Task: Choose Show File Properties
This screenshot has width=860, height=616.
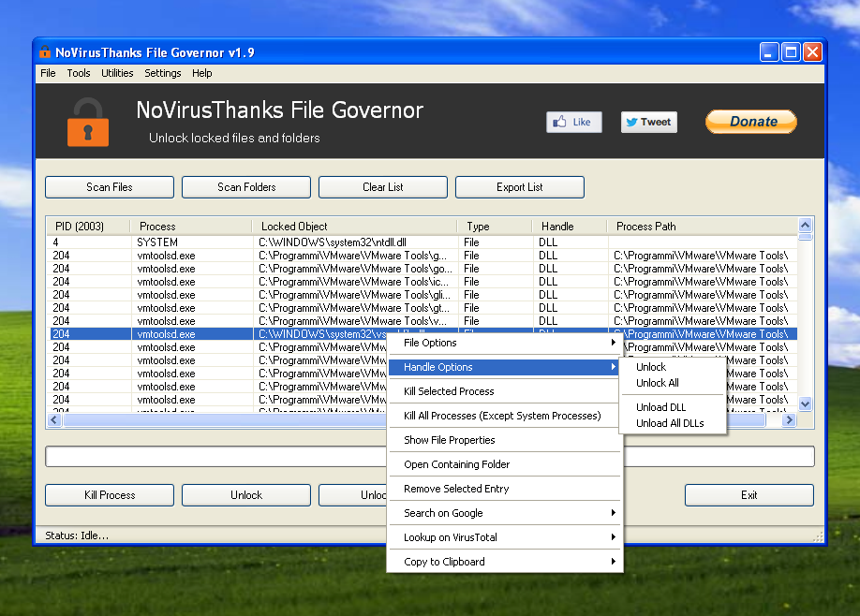Action: (505, 440)
